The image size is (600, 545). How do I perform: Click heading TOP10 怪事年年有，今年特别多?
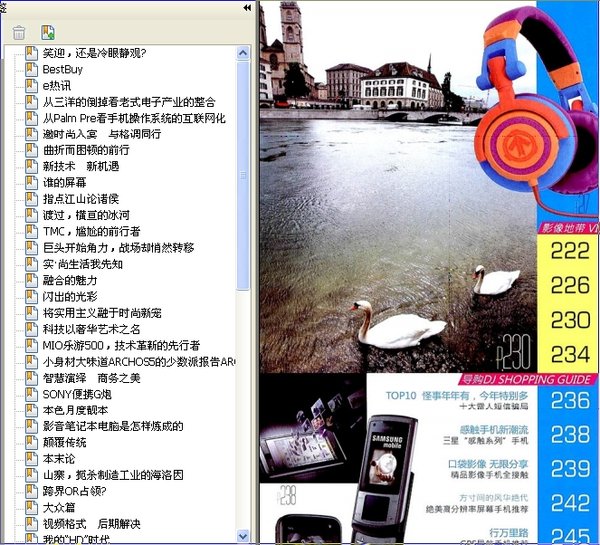[x=457, y=395]
